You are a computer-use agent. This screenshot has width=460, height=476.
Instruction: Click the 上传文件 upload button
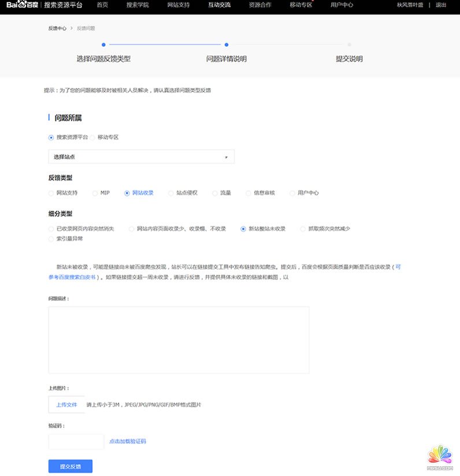pyautogui.click(x=66, y=405)
